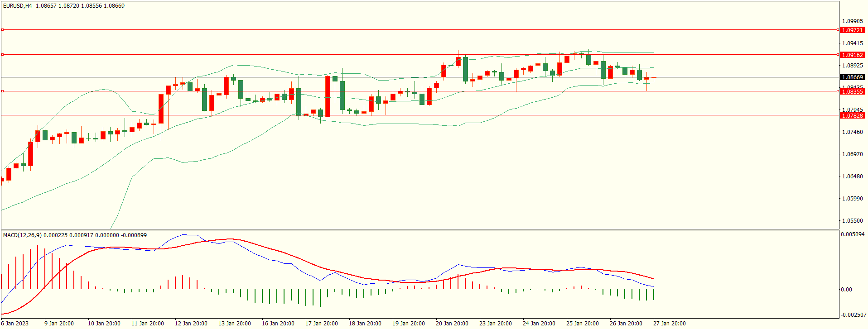Screen dimensions: 868x329
Task: Click the 25 Jan 20:00 time label
Action: [x=583, y=324]
